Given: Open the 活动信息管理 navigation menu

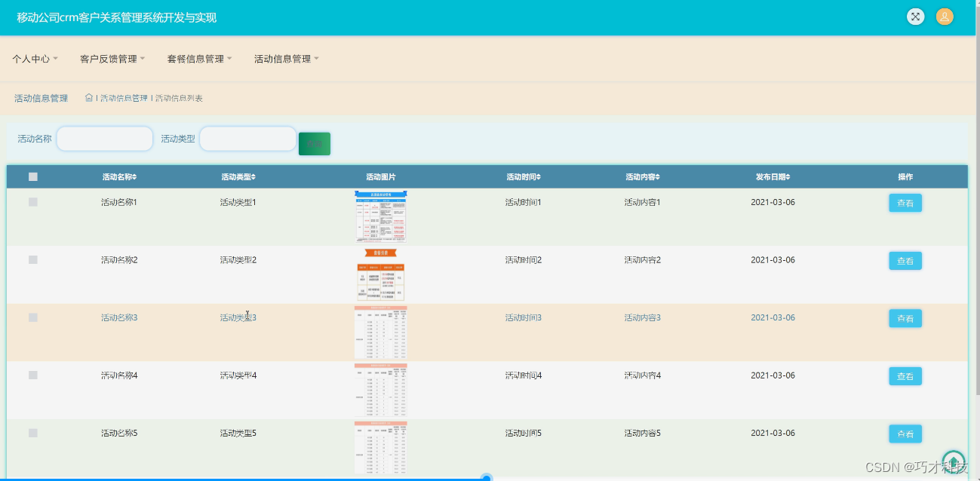Looking at the screenshot, I should coord(285,58).
